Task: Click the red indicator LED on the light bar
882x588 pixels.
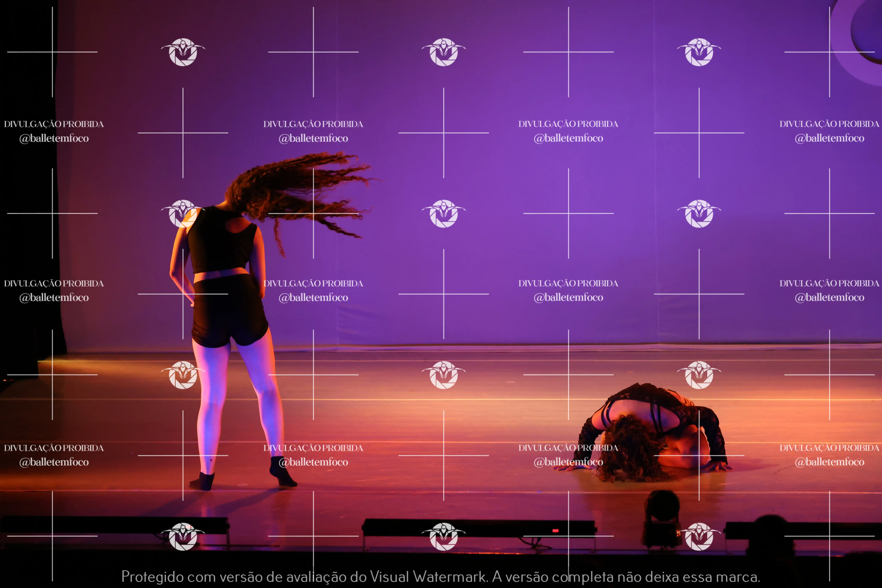Action: coord(555,531)
